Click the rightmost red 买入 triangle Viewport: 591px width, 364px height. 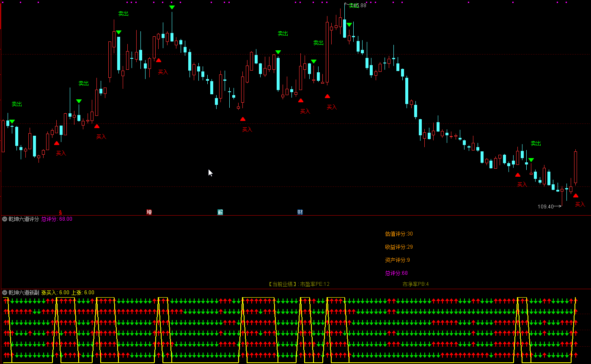(x=576, y=196)
